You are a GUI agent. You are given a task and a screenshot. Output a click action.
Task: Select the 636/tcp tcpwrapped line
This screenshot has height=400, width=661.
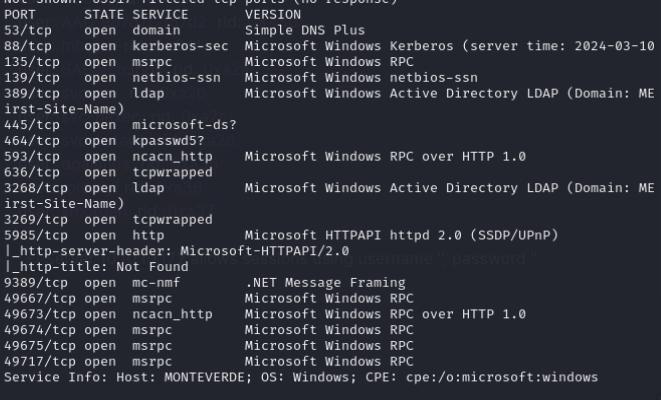(108, 172)
